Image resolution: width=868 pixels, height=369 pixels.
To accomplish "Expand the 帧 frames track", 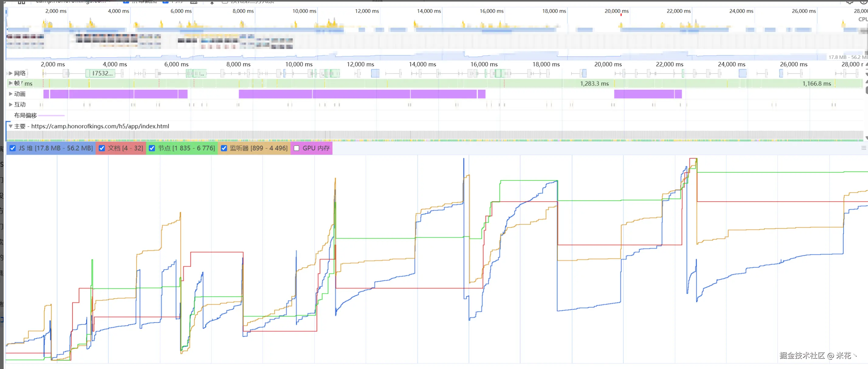I will point(10,83).
